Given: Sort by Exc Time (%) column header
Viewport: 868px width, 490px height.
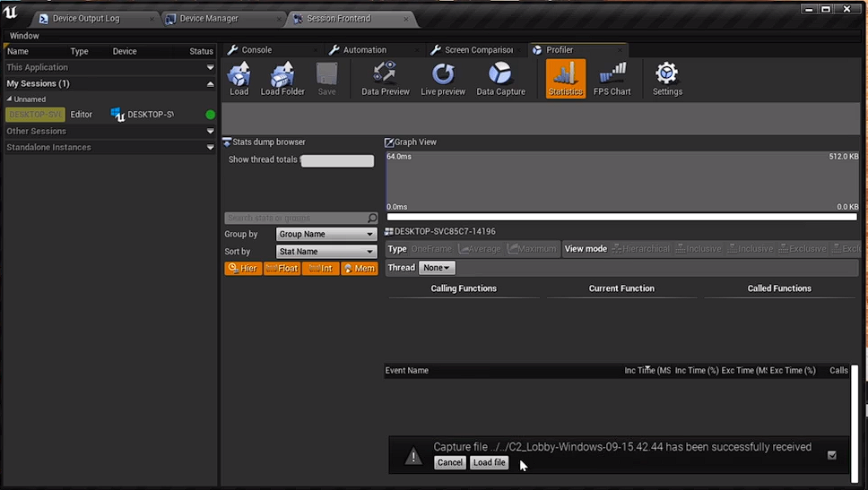Looking at the screenshot, I should [x=792, y=371].
